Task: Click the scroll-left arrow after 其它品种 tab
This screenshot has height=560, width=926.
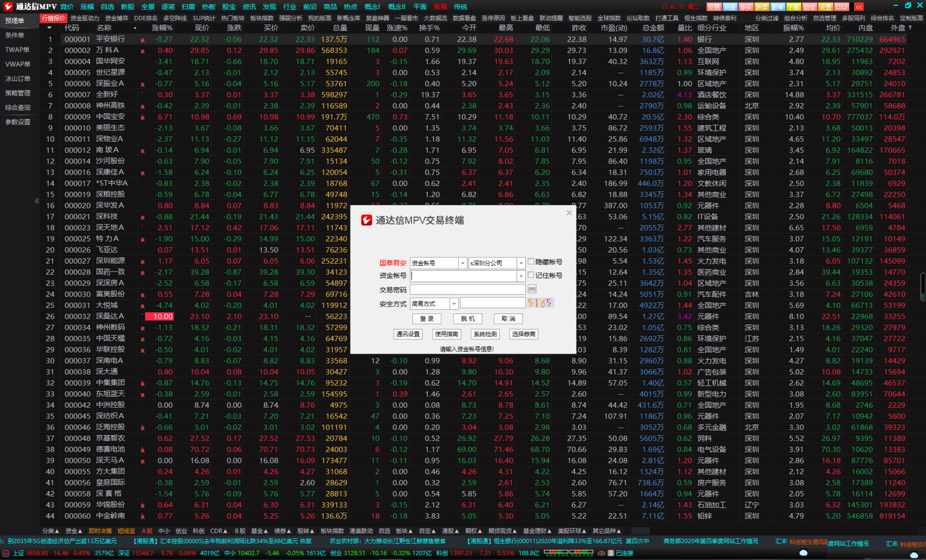Action: [628, 531]
